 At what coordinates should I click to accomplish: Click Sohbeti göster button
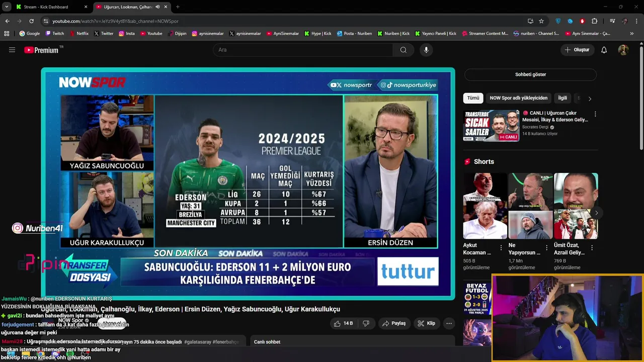530,74
